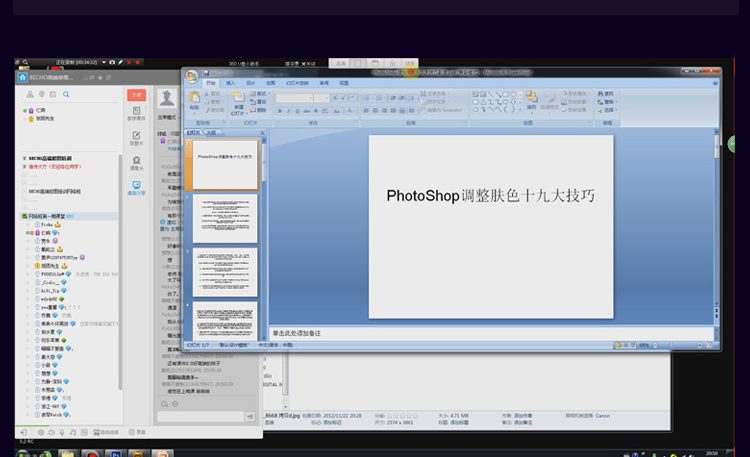Click the red-text lobby channel in chat list
This screenshot has width=750, height=457.
pyautogui.click(x=55, y=167)
